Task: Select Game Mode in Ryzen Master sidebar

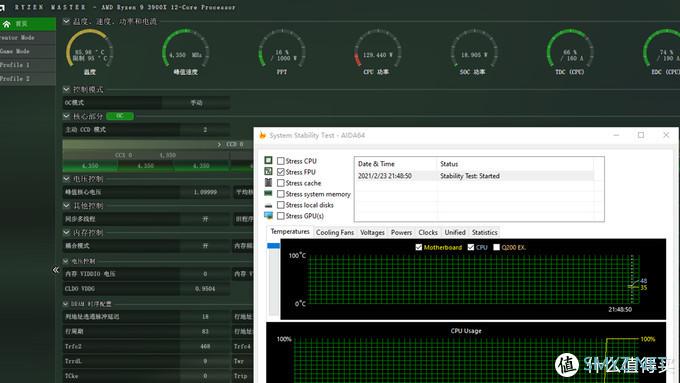Action: (x=28, y=51)
